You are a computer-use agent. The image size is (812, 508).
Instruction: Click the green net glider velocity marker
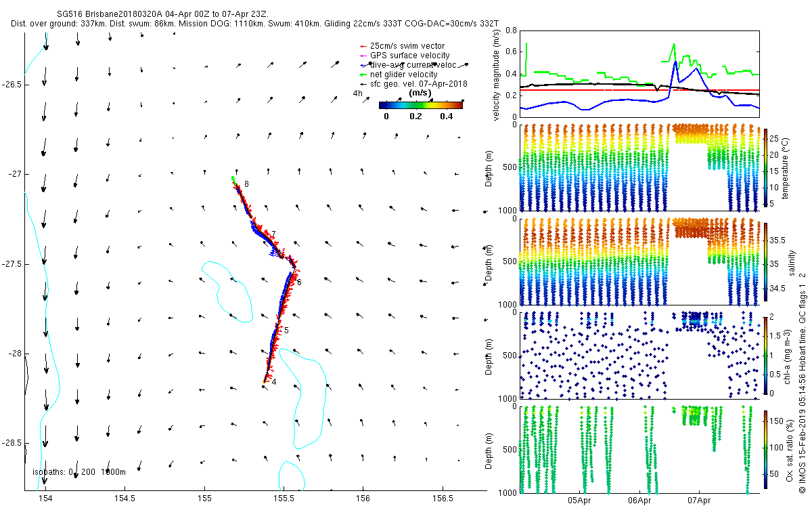point(363,75)
